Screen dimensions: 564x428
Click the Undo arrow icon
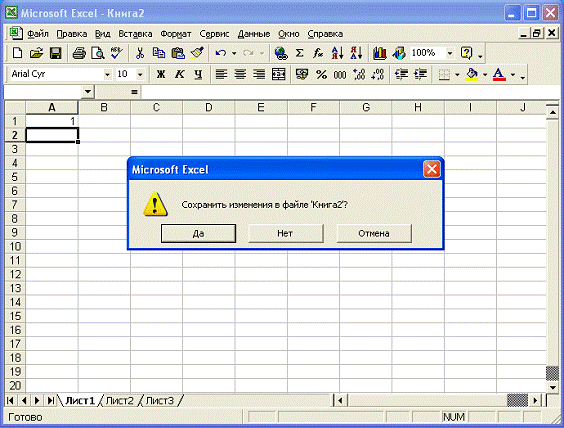point(220,53)
